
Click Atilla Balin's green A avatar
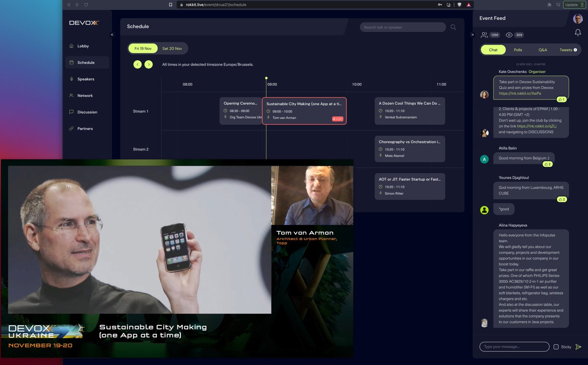click(484, 159)
